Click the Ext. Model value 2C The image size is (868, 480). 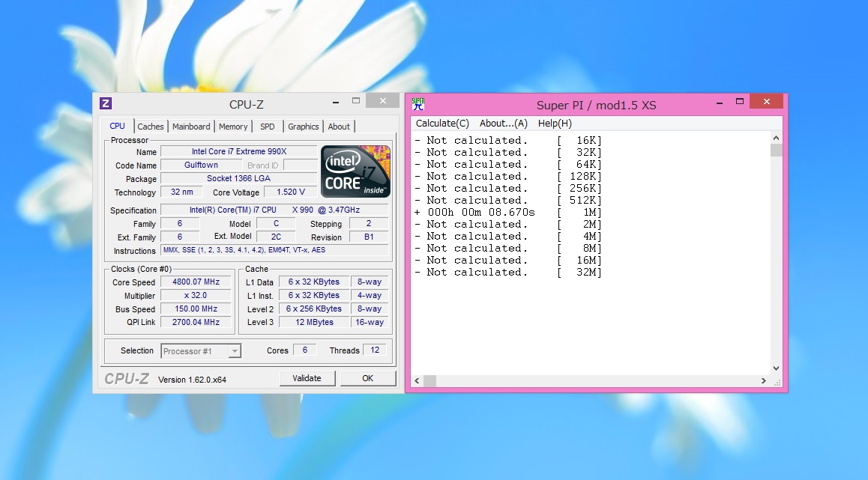click(x=276, y=237)
